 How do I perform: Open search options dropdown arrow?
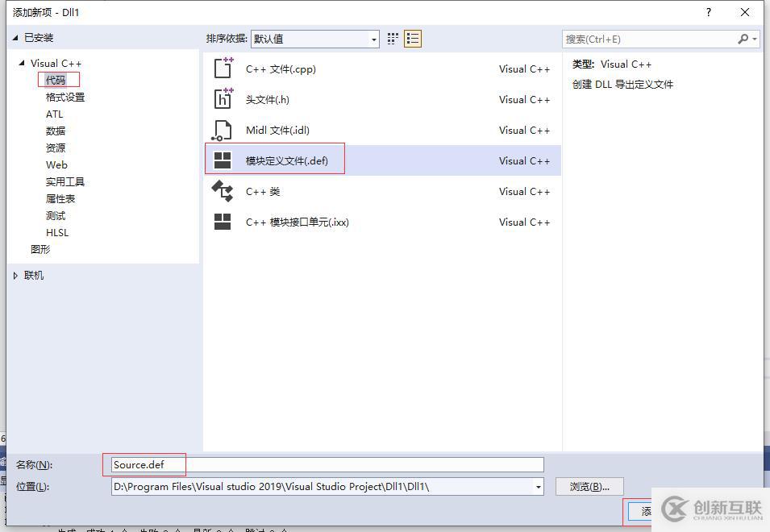(755, 39)
